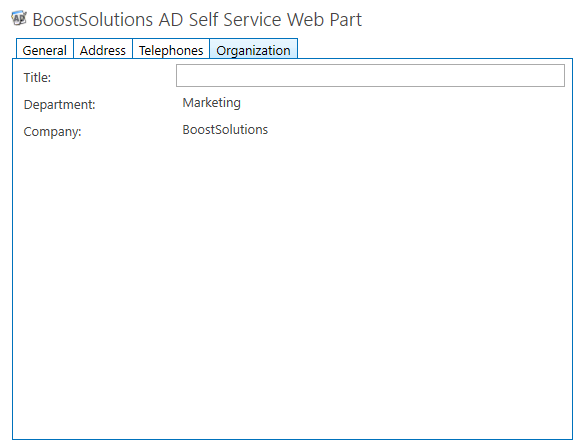Switch to the General tab
Image resolution: width=578 pixels, height=443 pixels.
coord(45,49)
